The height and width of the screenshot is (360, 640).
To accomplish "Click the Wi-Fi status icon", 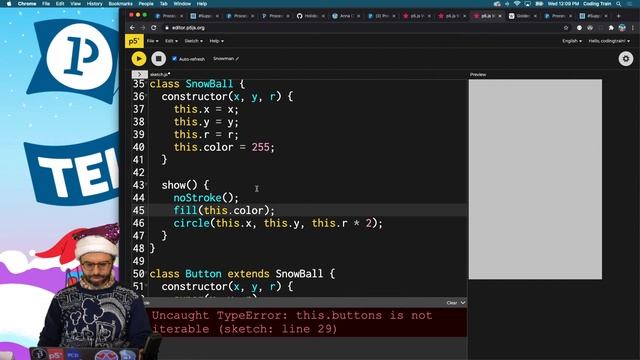I will pos(517,4).
